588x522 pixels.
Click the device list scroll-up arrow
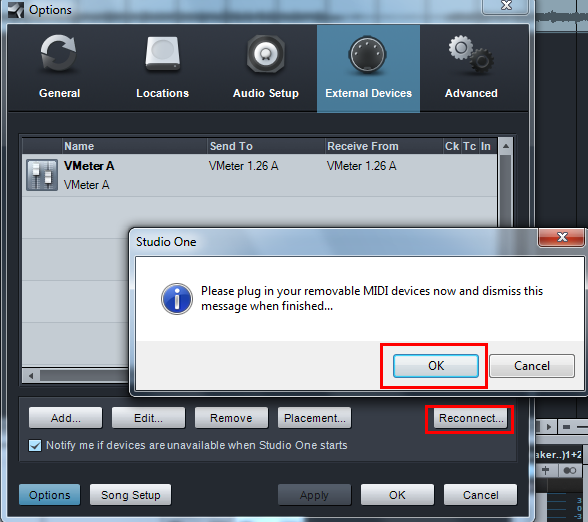[x=506, y=146]
